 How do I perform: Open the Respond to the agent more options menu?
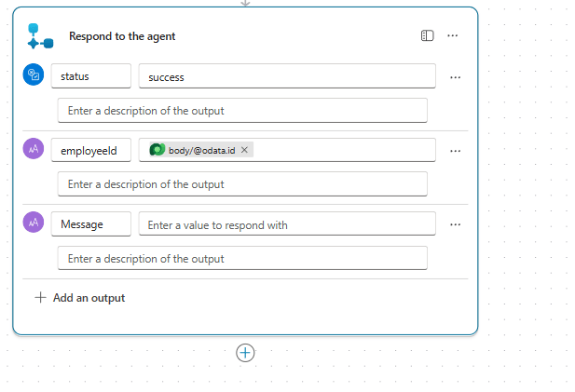pyautogui.click(x=453, y=35)
